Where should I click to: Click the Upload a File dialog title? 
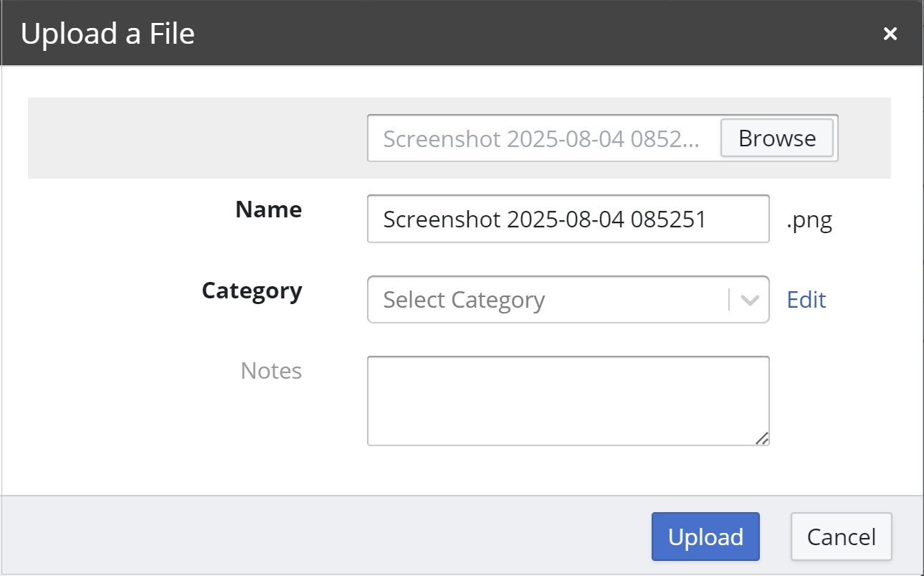(x=108, y=33)
